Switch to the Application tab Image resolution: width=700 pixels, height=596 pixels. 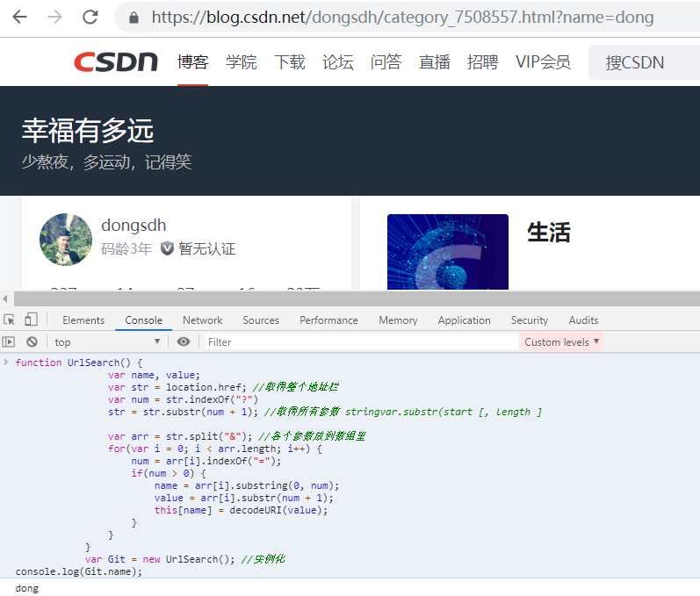[x=465, y=320]
